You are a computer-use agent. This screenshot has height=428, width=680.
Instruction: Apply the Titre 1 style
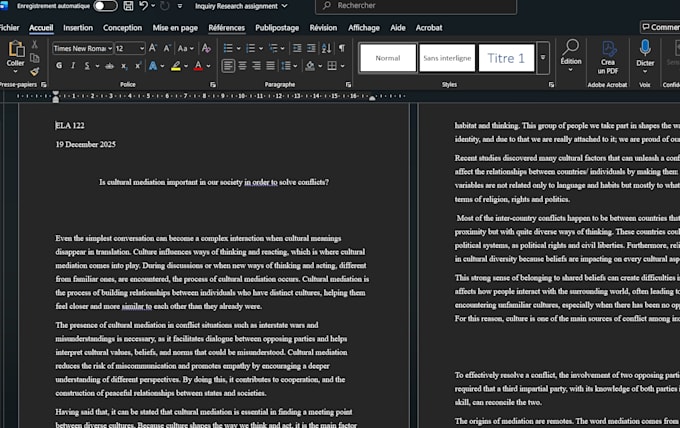point(506,58)
